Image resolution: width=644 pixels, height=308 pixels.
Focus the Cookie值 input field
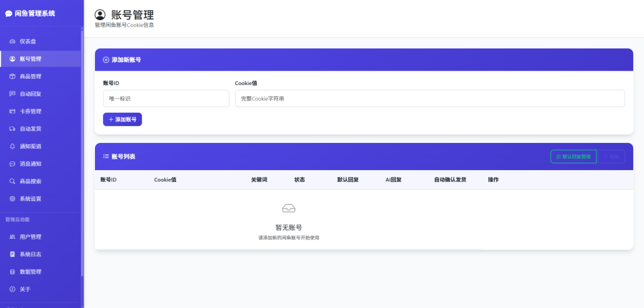[x=430, y=99]
